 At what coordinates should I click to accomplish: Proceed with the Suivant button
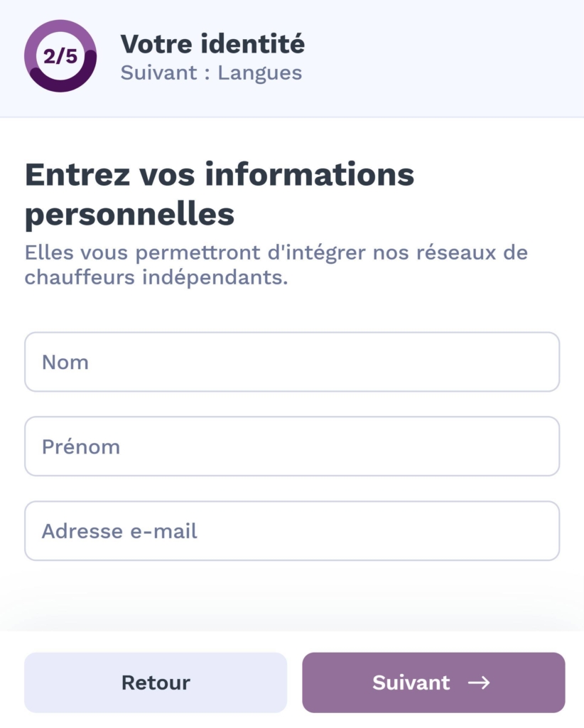[433, 682]
